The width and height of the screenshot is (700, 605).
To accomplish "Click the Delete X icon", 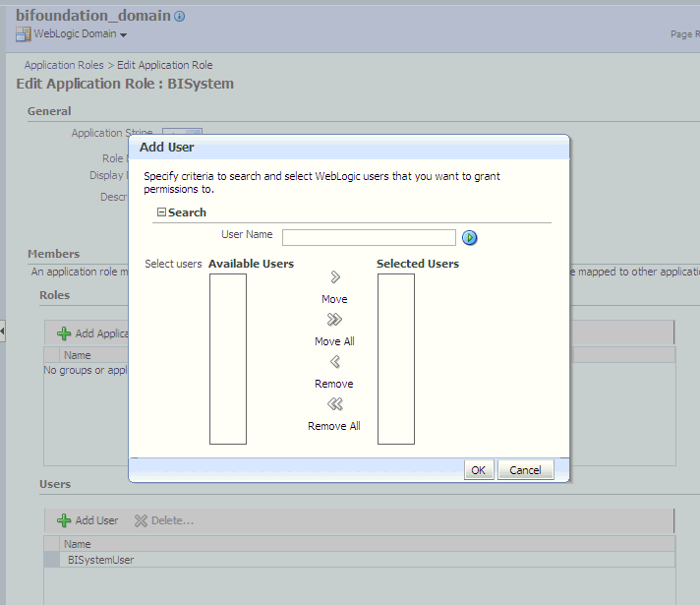I will 141,520.
